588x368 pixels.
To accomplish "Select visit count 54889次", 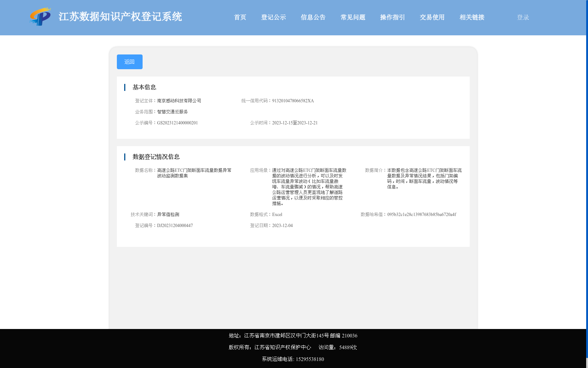I will click(338, 347).
